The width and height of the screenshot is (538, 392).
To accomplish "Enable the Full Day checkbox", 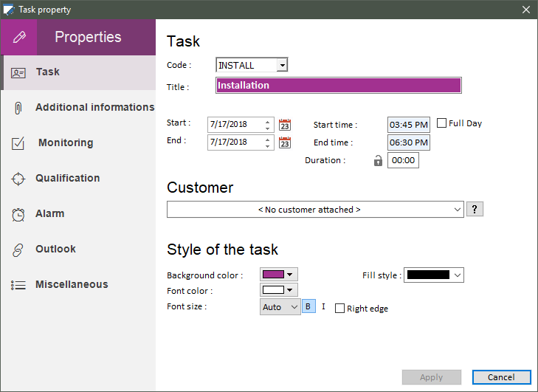I will (441, 123).
